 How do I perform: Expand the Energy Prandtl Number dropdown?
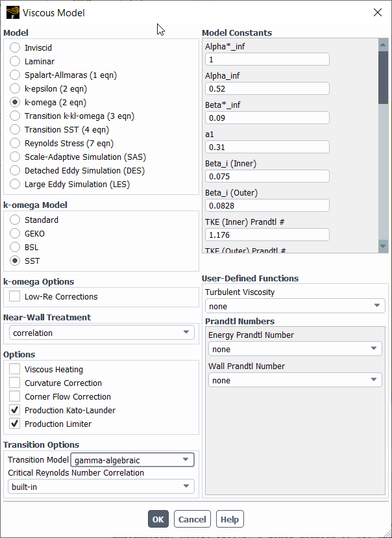pyautogui.click(x=295, y=349)
